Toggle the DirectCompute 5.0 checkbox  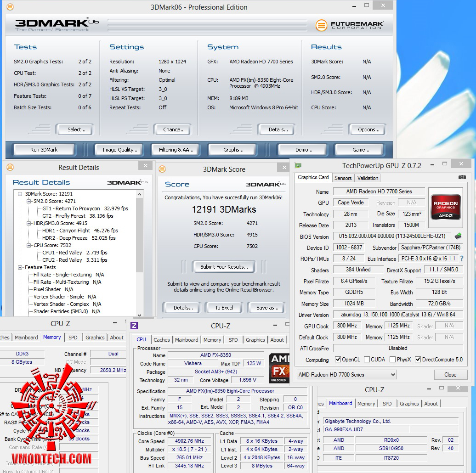418,360
